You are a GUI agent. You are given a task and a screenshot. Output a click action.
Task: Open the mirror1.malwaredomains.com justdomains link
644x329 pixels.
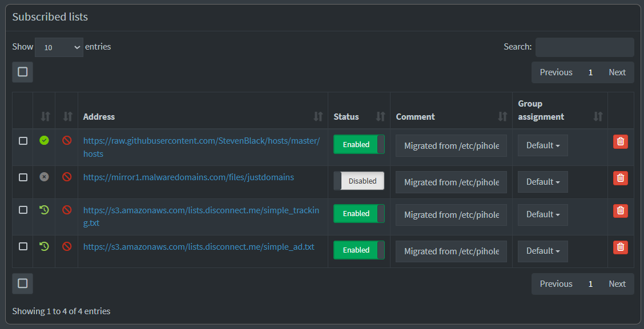coord(188,177)
